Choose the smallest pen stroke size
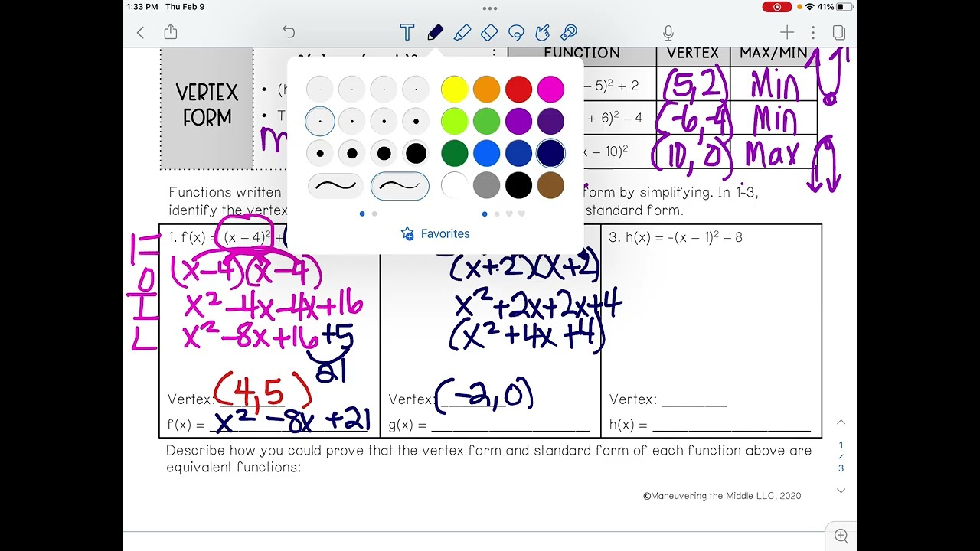The image size is (980, 551). point(320,89)
